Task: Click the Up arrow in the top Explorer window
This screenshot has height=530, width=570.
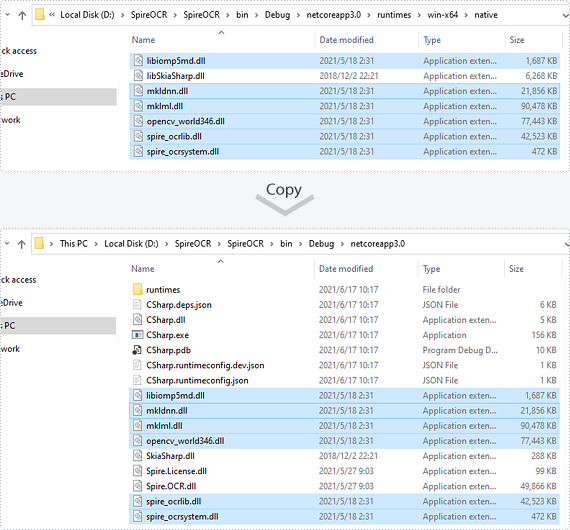Action: click(x=22, y=15)
